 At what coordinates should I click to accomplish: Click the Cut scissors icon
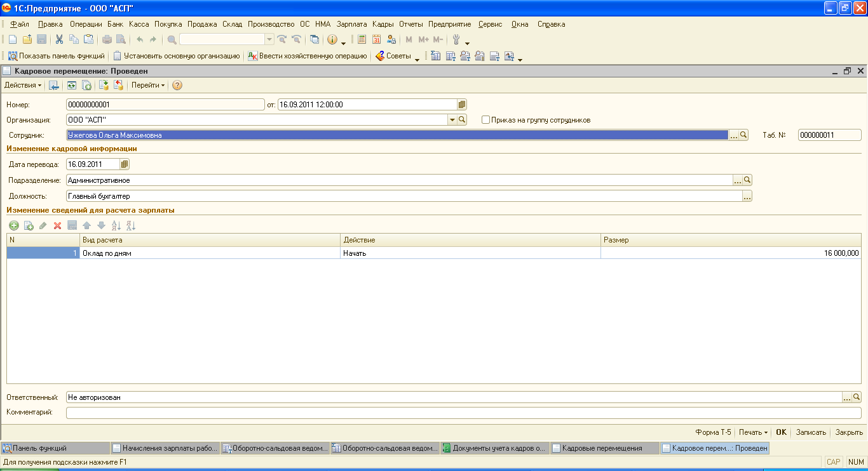(x=60, y=39)
